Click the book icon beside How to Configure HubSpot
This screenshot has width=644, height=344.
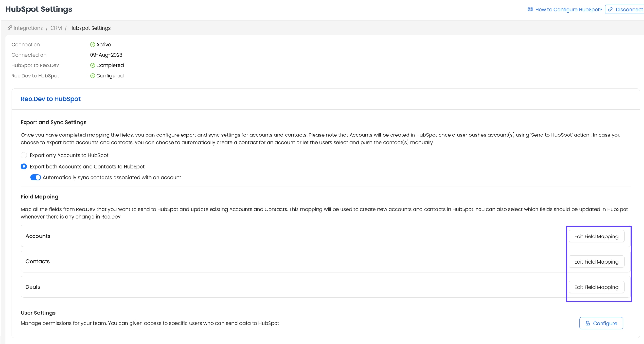(530, 9)
